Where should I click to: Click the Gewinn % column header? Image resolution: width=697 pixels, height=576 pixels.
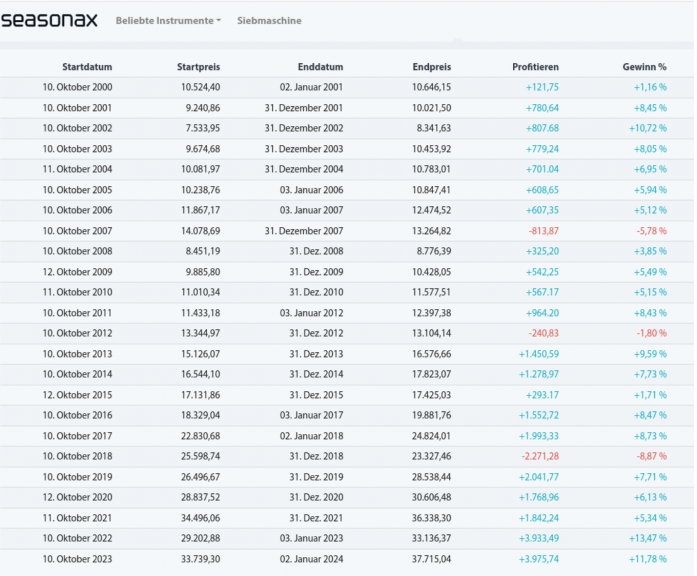click(x=642, y=67)
